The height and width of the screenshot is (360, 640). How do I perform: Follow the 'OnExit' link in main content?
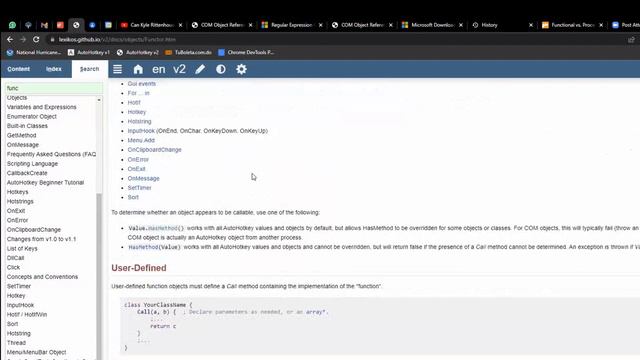tap(136, 169)
